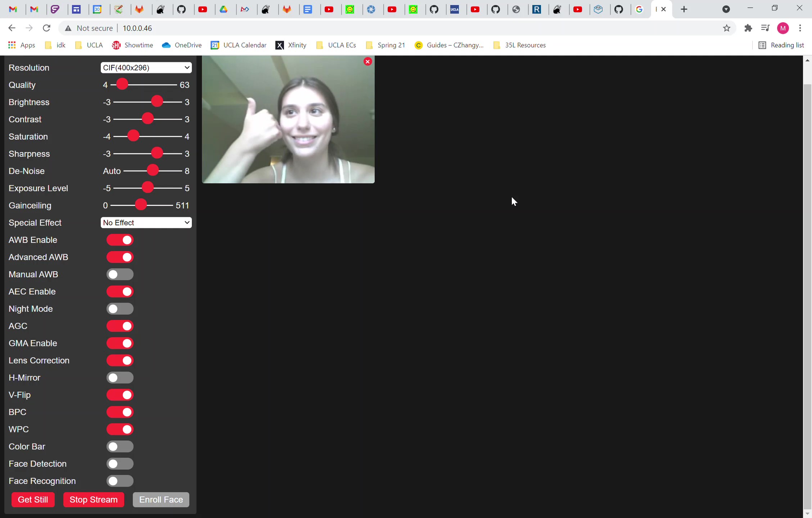Close the camera stream with the red X
The width and height of the screenshot is (812, 518).
pos(367,61)
